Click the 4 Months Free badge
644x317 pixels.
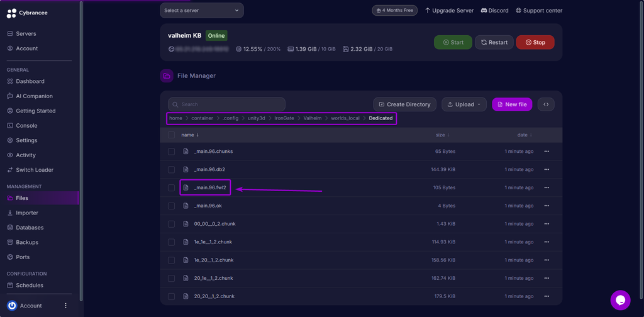[395, 10]
